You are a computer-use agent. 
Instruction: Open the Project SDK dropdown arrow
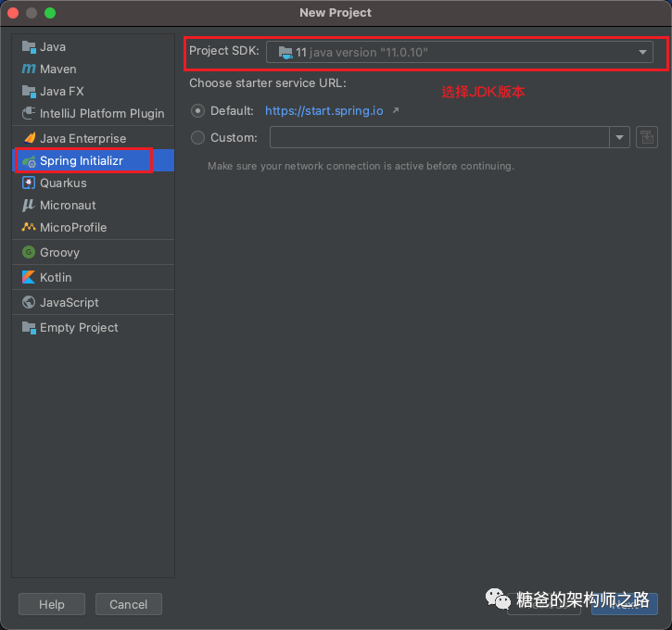[642, 52]
